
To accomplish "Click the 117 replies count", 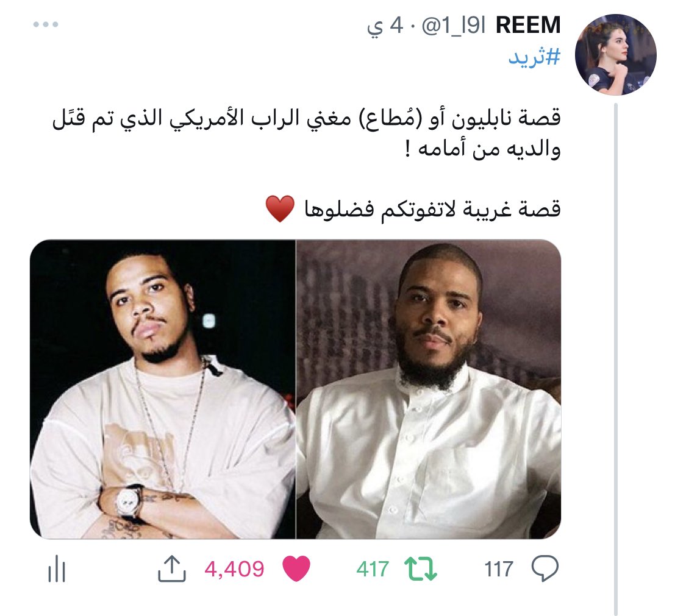I will click(x=499, y=569).
